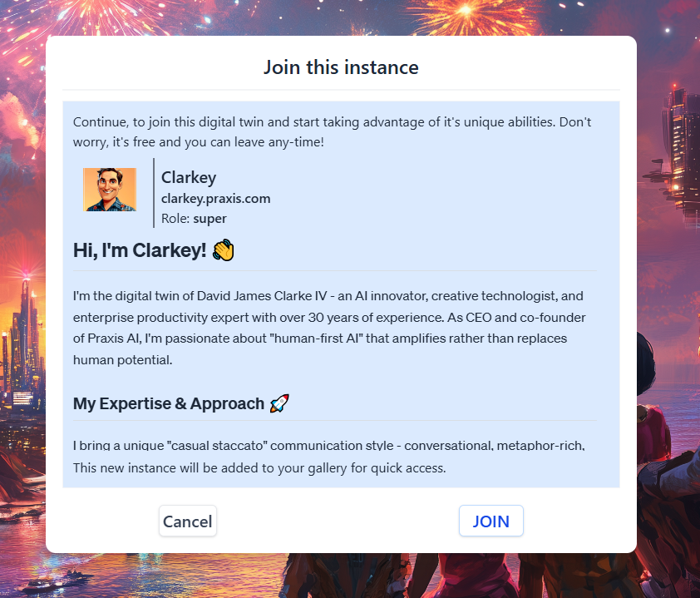The height and width of the screenshot is (598, 700).
Task: Click the free to join disclaimer text
Action: 333,131
